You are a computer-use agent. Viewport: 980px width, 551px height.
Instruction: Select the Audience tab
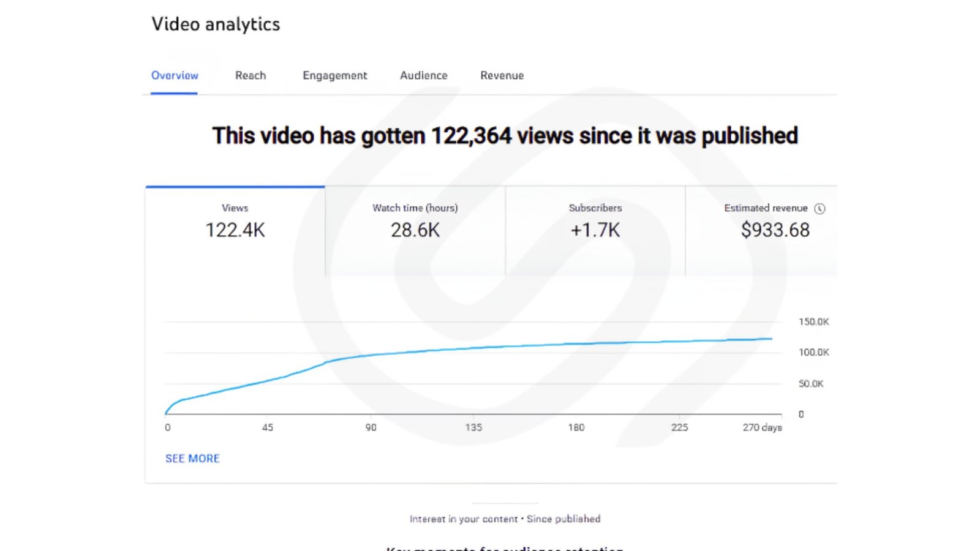pyautogui.click(x=424, y=75)
